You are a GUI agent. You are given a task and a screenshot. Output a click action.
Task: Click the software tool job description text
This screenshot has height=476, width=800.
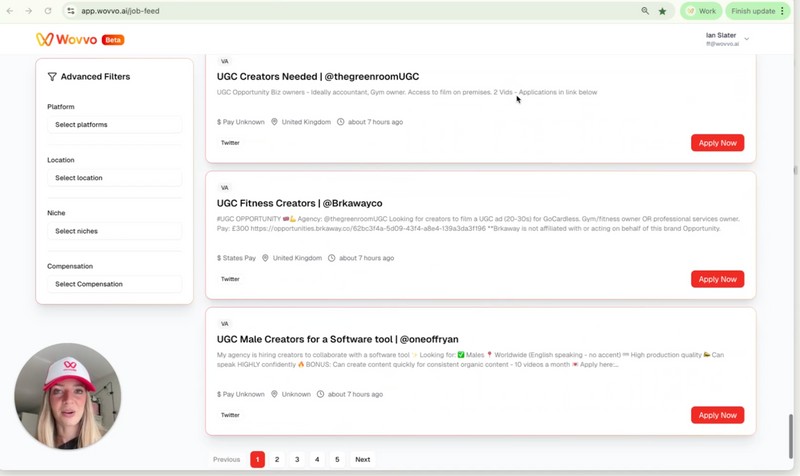click(x=470, y=360)
